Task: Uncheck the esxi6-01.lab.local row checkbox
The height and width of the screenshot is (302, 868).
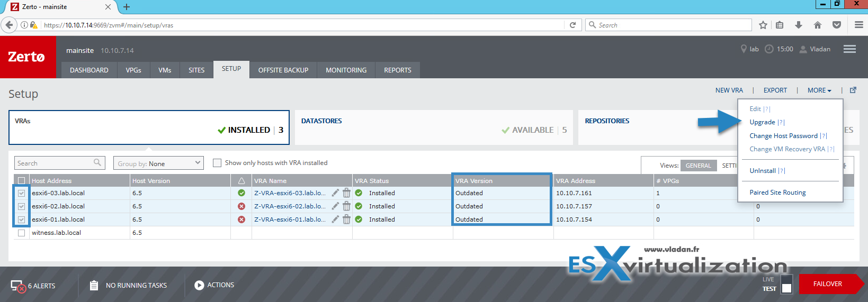Action: click(22, 219)
